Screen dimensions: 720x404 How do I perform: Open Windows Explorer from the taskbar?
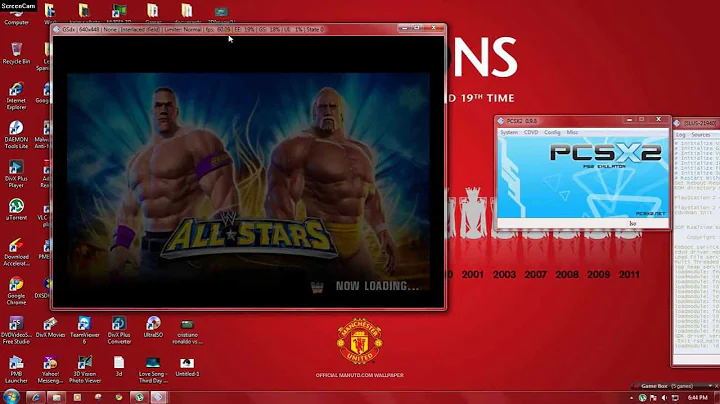tap(56, 397)
